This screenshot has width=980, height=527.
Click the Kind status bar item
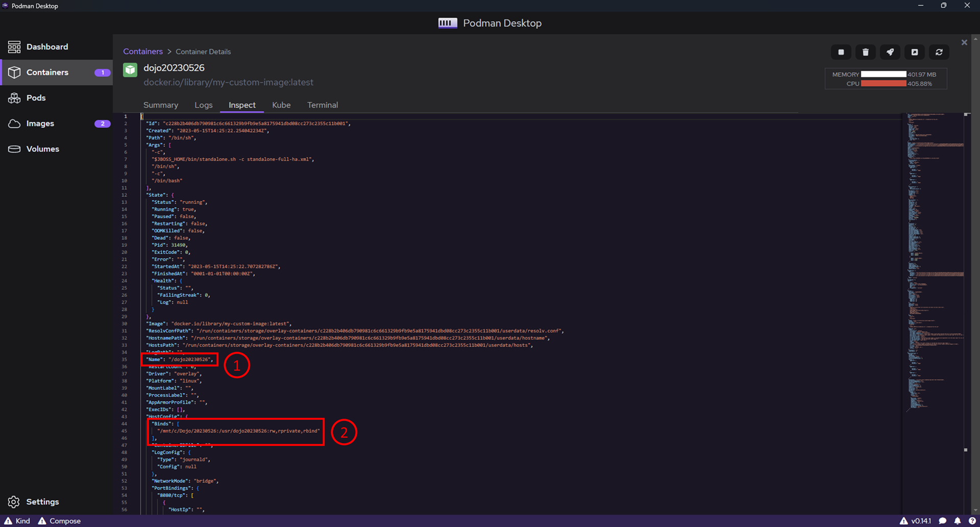pyautogui.click(x=17, y=521)
